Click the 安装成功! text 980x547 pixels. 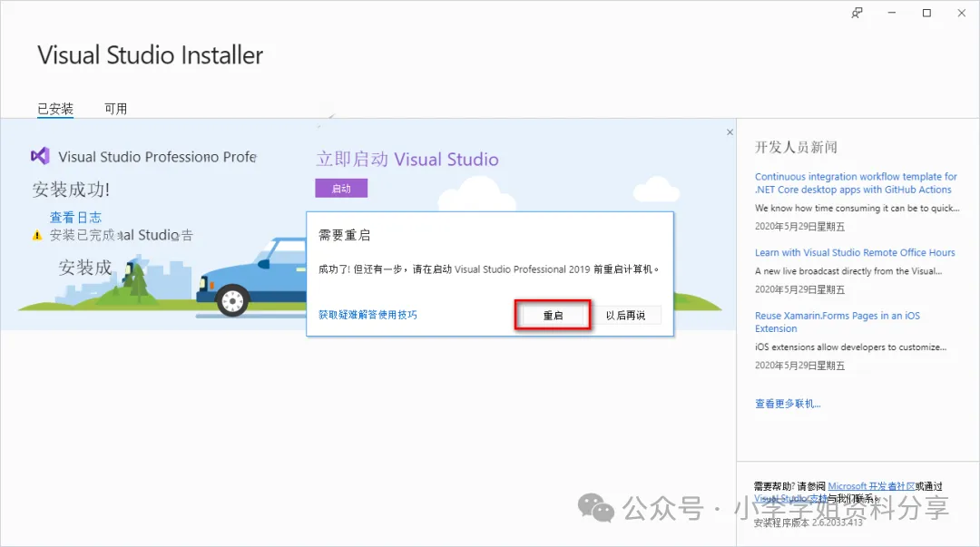tap(71, 190)
